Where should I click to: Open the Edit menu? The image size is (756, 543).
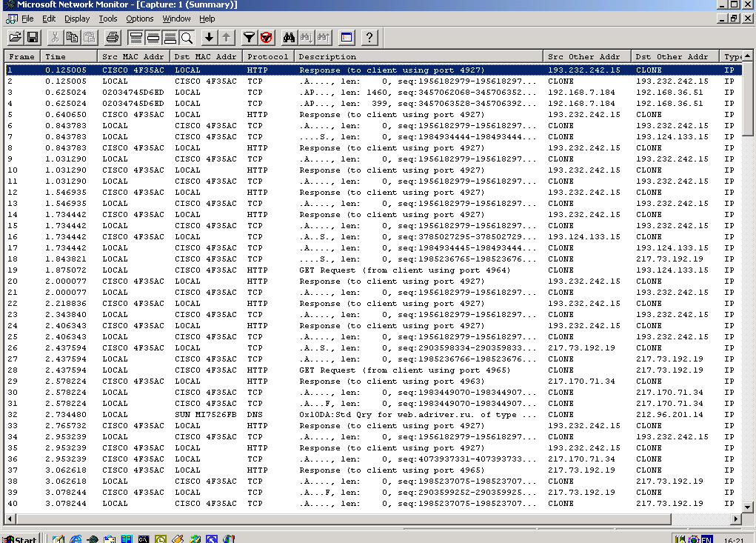(x=49, y=19)
